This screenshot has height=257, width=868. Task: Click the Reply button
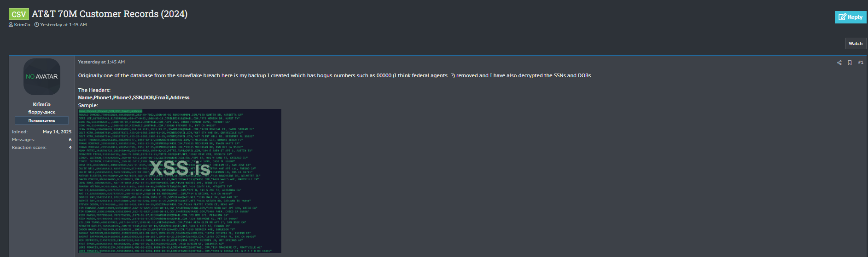tap(851, 17)
